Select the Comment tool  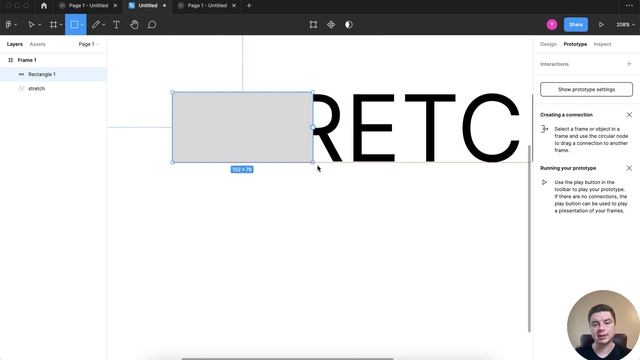pyautogui.click(x=152, y=24)
